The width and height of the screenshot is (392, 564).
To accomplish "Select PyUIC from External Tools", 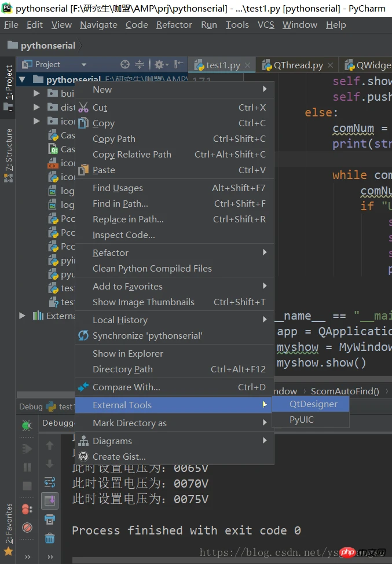I will coord(310,420).
